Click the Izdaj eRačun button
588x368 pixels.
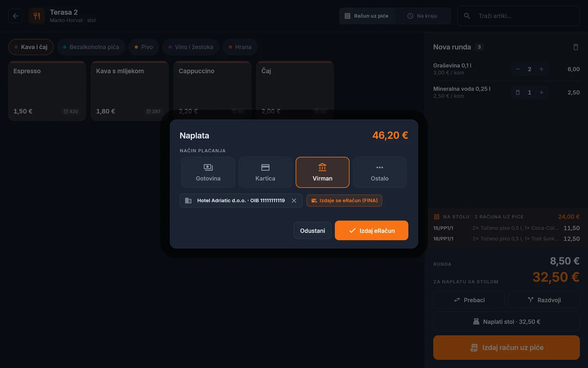coord(372,231)
